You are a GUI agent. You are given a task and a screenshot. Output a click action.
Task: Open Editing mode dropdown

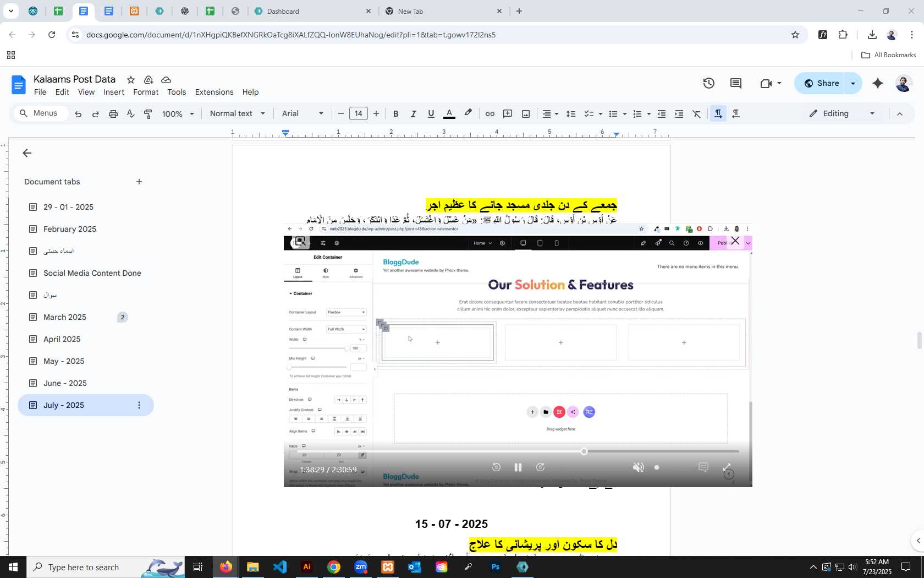click(842, 114)
